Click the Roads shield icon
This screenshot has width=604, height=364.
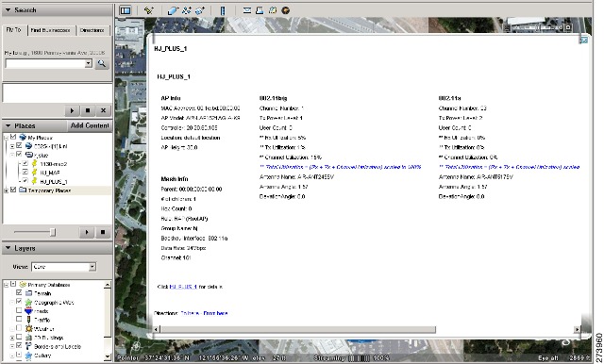pyautogui.click(x=28, y=311)
